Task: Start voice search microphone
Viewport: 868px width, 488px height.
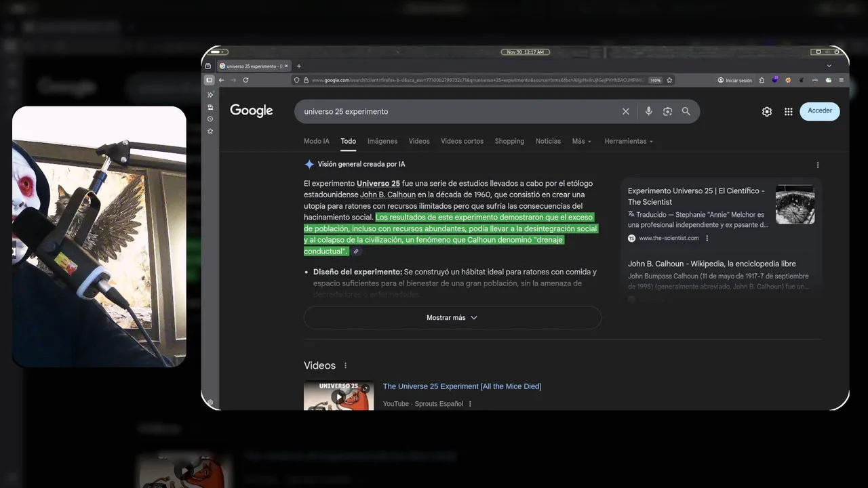Action: tap(648, 111)
